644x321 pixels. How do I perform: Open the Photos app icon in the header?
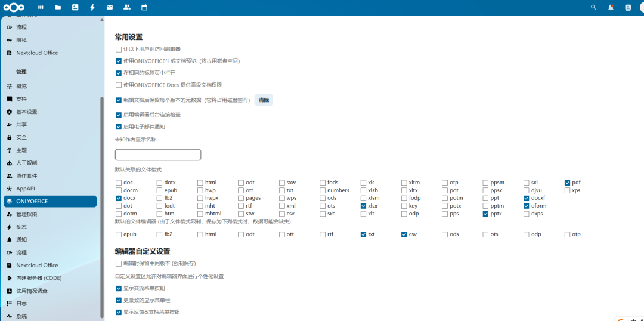coord(75,7)
